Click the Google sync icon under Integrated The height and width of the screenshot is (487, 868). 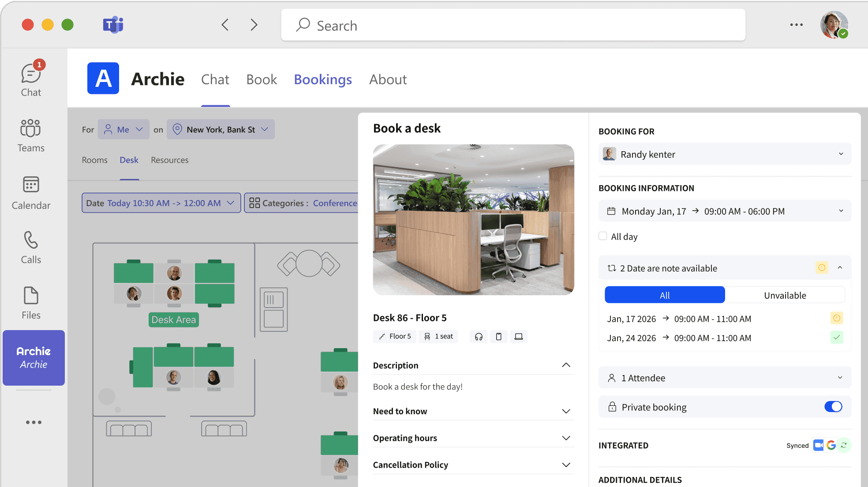pos(831,445)
